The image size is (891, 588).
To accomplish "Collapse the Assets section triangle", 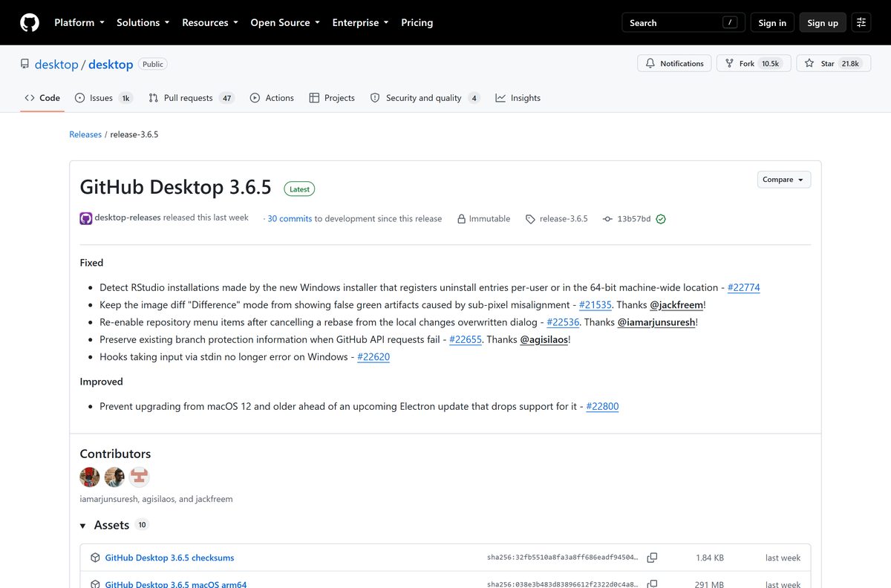I will 83,526.
